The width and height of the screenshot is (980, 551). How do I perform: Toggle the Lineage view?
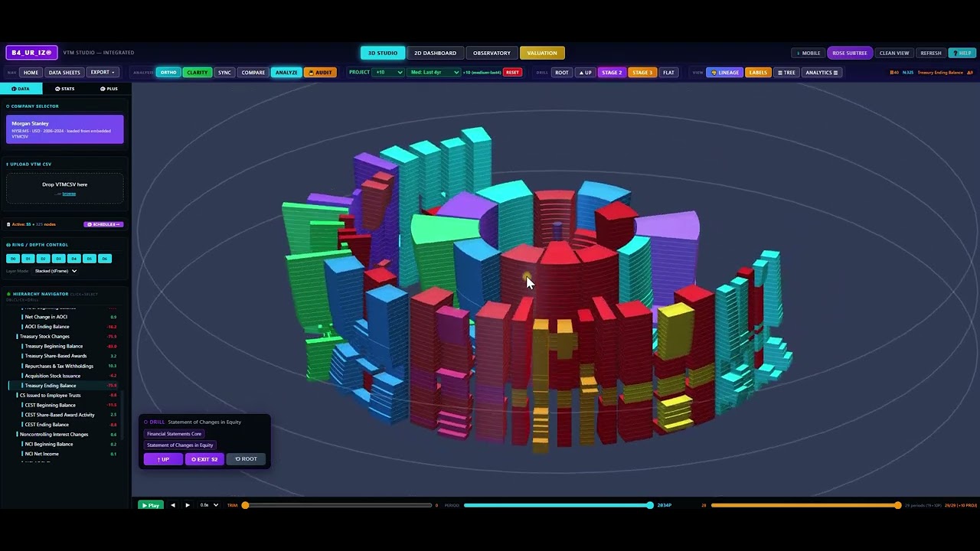pos(725,73)
